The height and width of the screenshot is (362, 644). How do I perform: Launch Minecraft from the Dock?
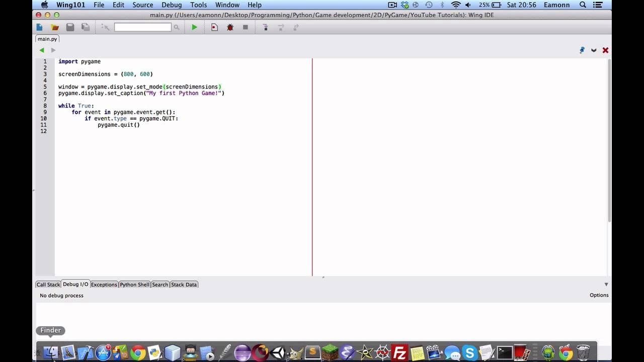click(330, 352)
